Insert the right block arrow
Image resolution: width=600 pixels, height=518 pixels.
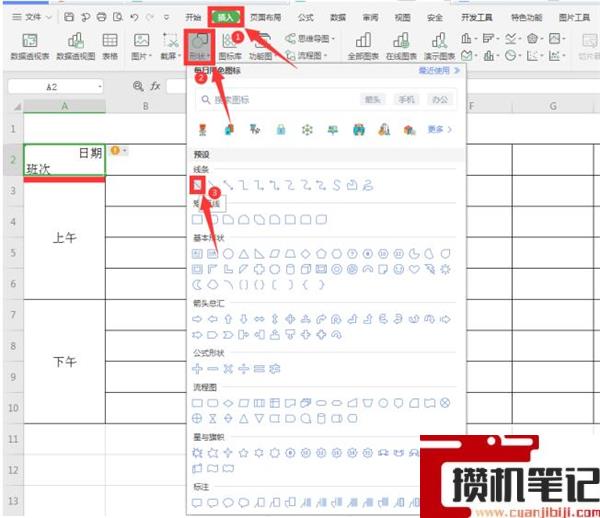coord(197,319)
